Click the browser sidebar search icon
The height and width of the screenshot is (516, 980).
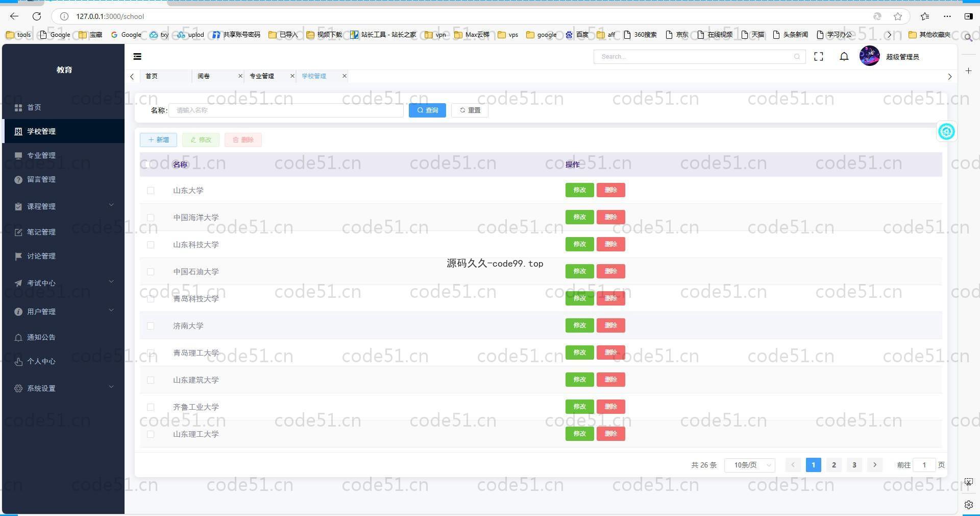968,37
